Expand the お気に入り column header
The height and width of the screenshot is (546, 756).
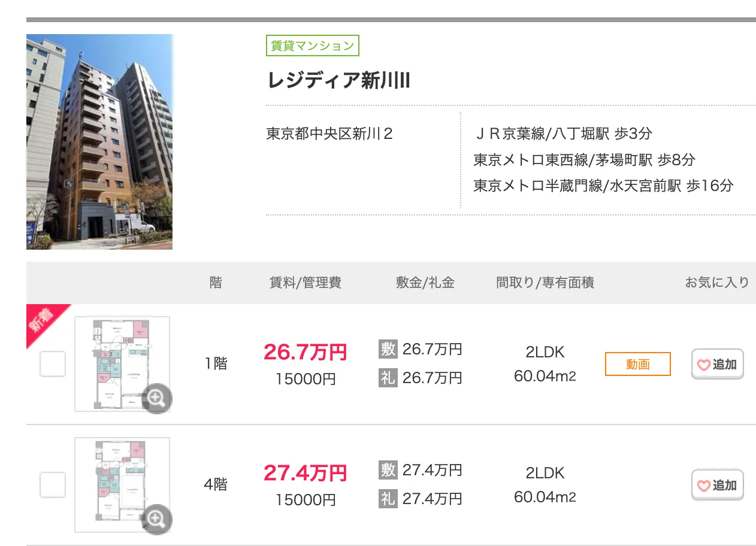click(x=716, y=283)
